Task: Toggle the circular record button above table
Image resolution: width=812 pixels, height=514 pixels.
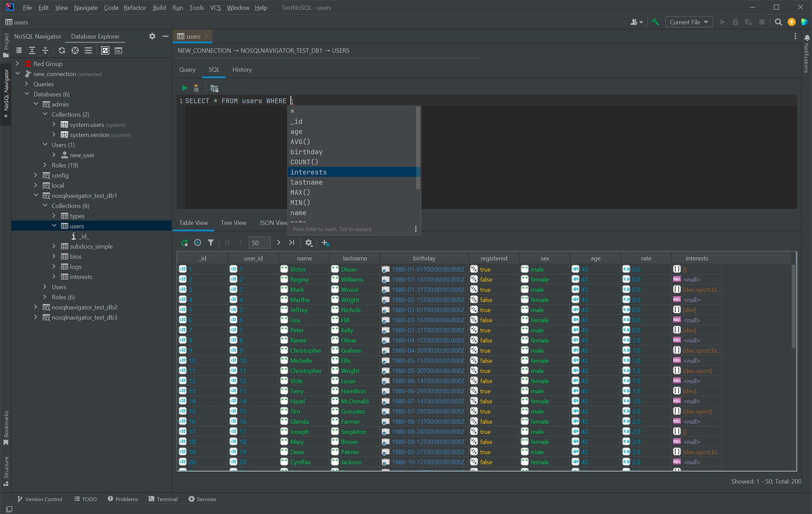Action: (198, 243)
